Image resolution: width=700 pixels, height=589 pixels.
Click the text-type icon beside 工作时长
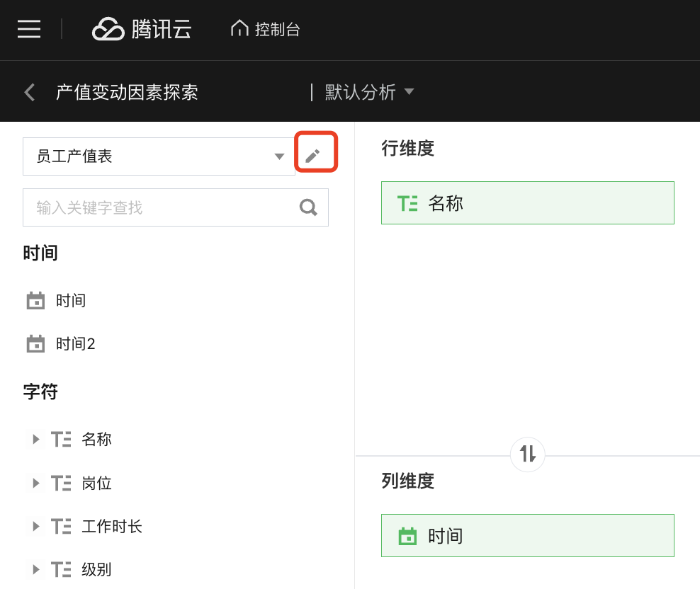pyautogui.click(x=61, y=527)
